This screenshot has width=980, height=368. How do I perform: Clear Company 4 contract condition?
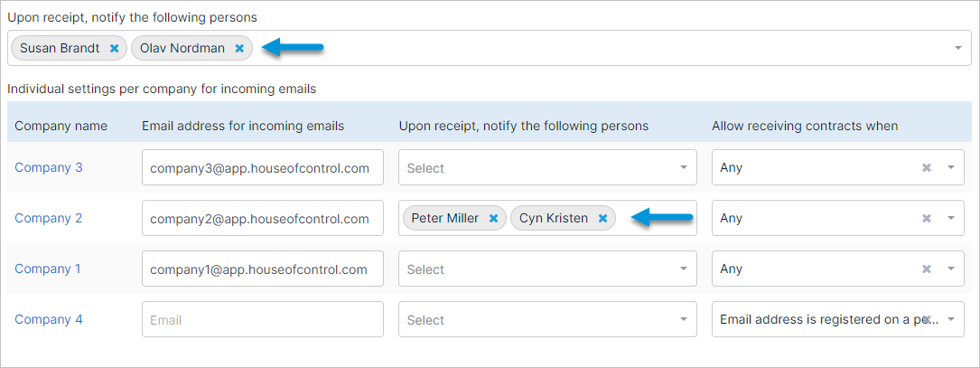pos(929,320)
